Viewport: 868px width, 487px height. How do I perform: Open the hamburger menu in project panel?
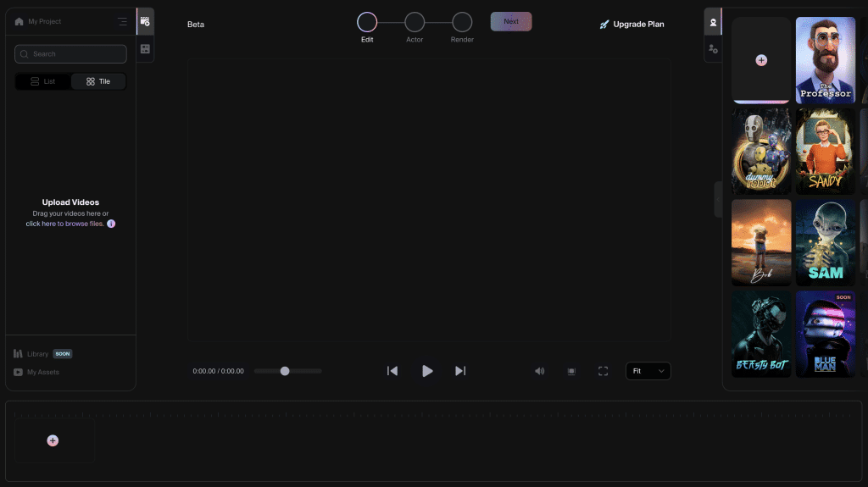point(122,21)
